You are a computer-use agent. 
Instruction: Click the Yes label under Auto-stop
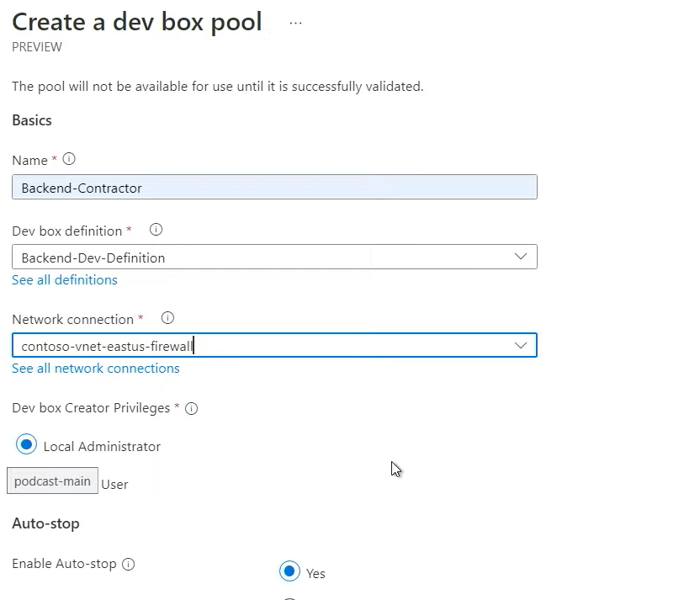[x=316, y=573]
